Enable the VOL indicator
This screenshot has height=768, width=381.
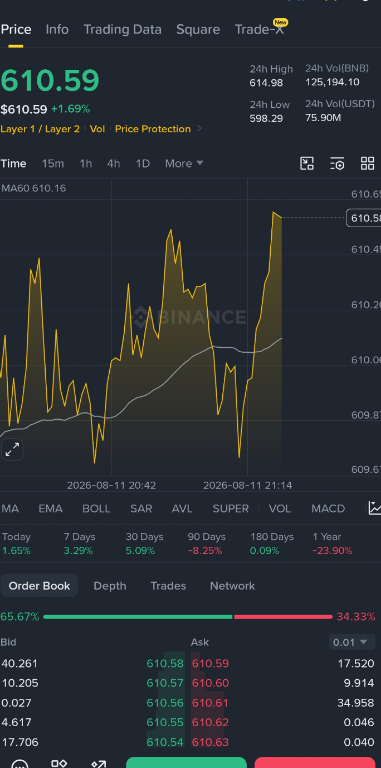280,508
